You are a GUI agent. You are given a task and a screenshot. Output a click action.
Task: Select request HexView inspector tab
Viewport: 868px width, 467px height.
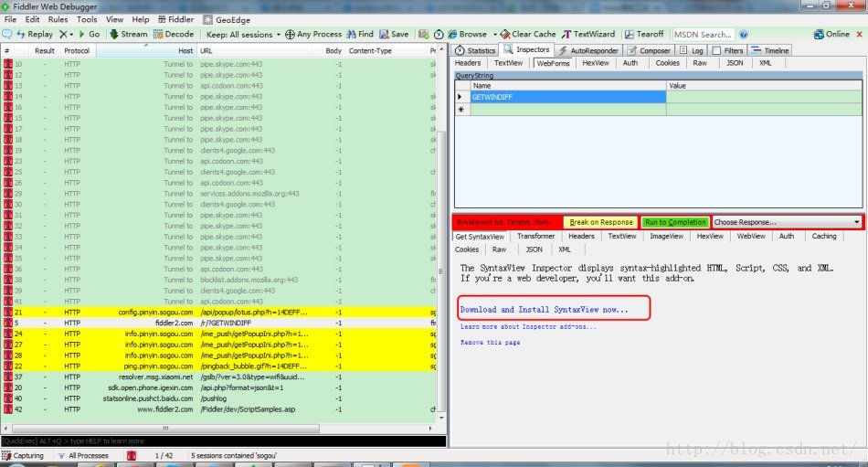pyautogui.click(x=596, y=63)
